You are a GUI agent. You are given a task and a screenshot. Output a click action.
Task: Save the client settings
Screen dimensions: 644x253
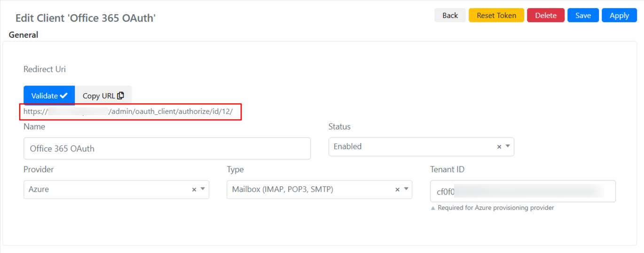click(583, 15)
